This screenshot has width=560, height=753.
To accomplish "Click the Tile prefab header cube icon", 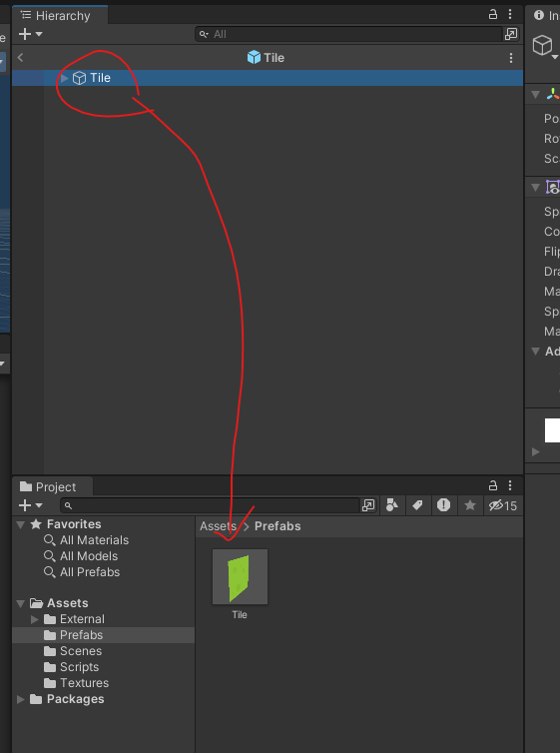I will pyautogui.click(x=254, y=58).
